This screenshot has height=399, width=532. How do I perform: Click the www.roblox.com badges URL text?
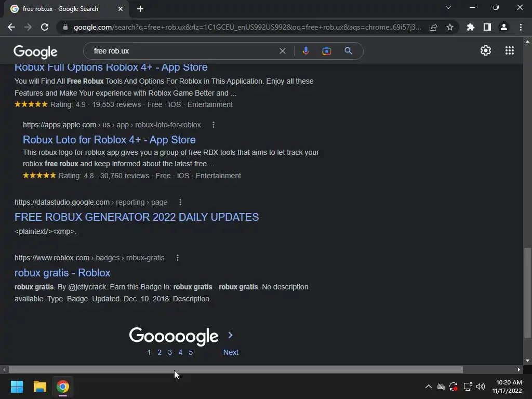(89, 258)
